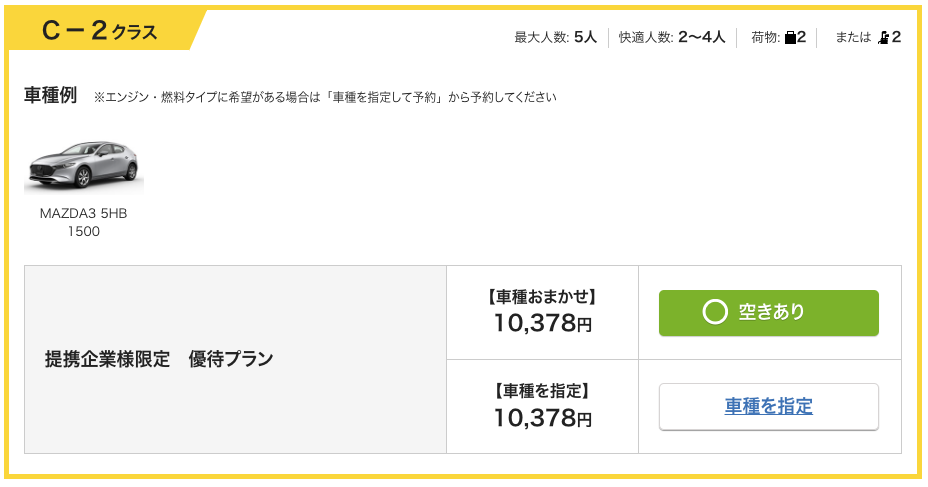Click the 車種おまかせ 10,378円 price
This screenshot has width=928, height=487.
point(543,323)
